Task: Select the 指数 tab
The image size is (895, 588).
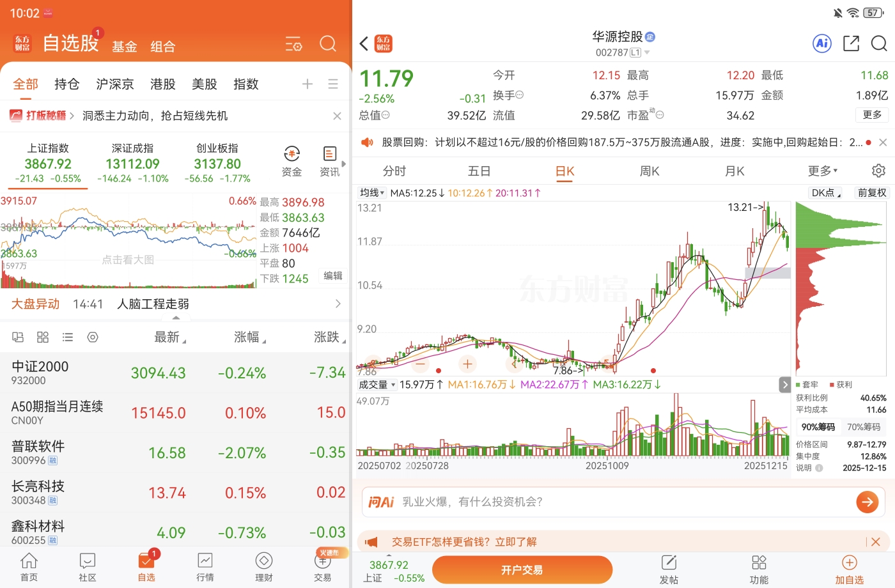Action: click(x=246, y=84)
